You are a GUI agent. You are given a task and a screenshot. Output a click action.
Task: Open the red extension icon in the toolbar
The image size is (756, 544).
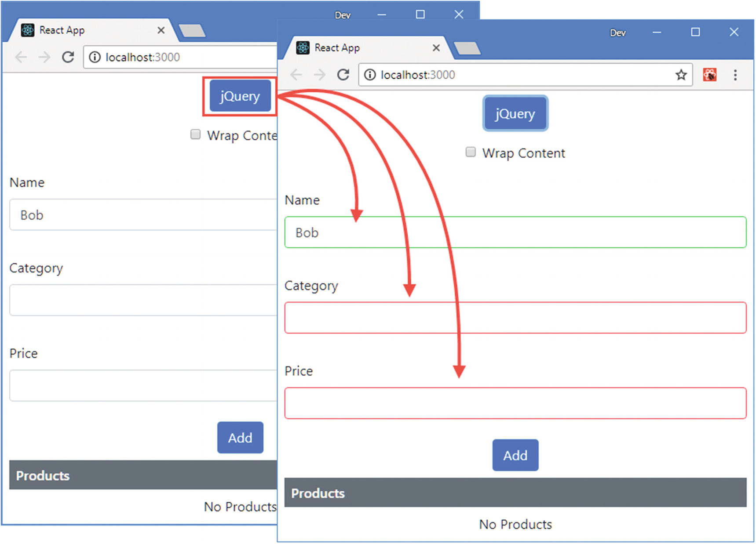(x=709, y=75)
